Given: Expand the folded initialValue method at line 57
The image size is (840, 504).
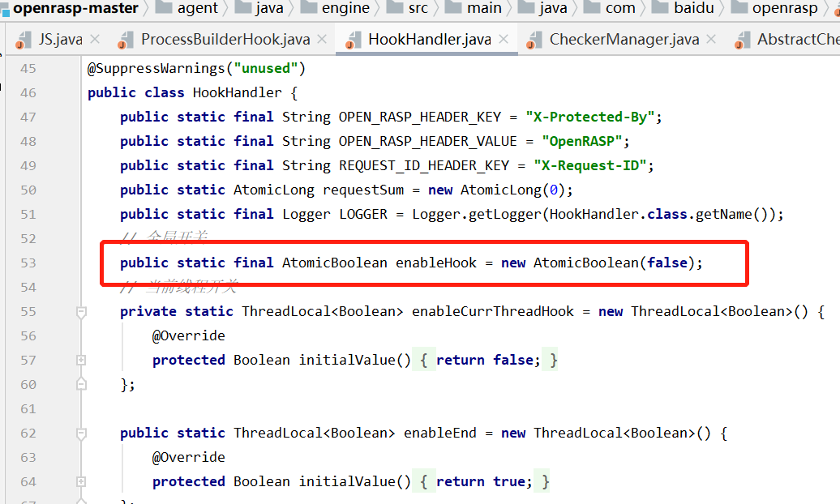Looking at the screenshot, I should tap(81, 360).
